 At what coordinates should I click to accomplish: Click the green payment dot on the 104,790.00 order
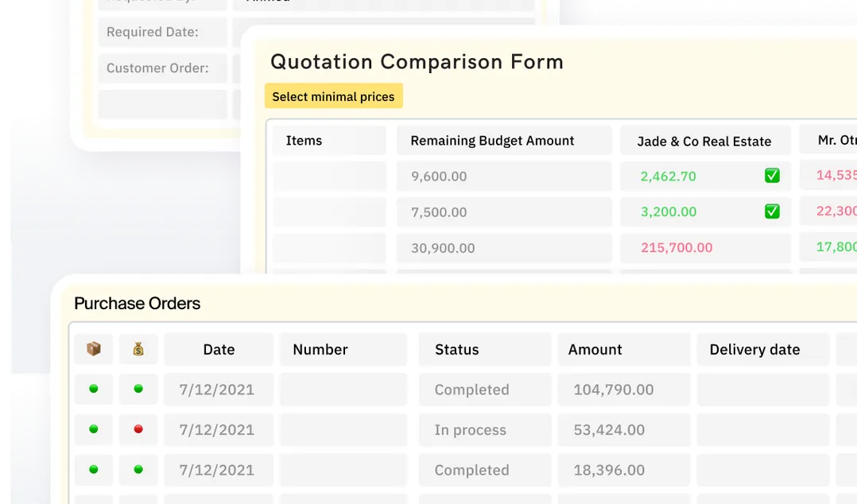(138, 390)
